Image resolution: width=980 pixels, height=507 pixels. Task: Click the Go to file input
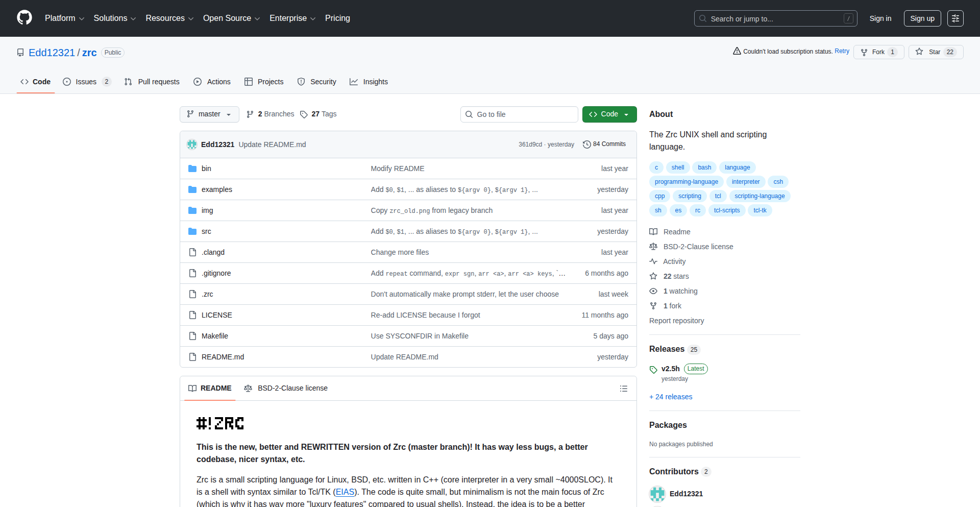(519, 114)
